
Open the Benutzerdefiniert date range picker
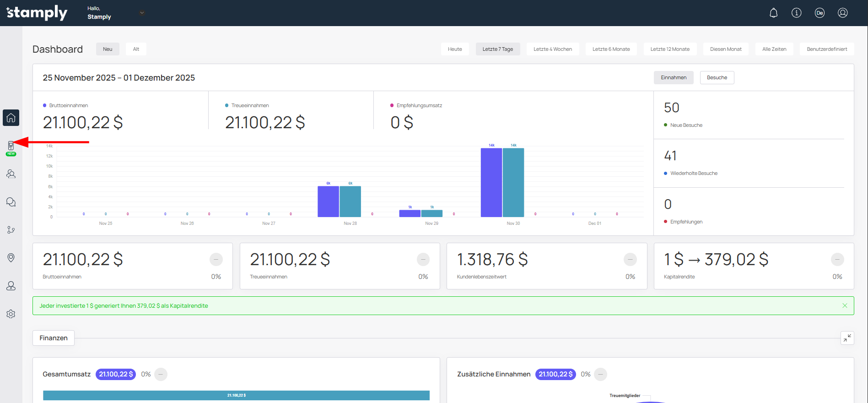coord(826,49)
